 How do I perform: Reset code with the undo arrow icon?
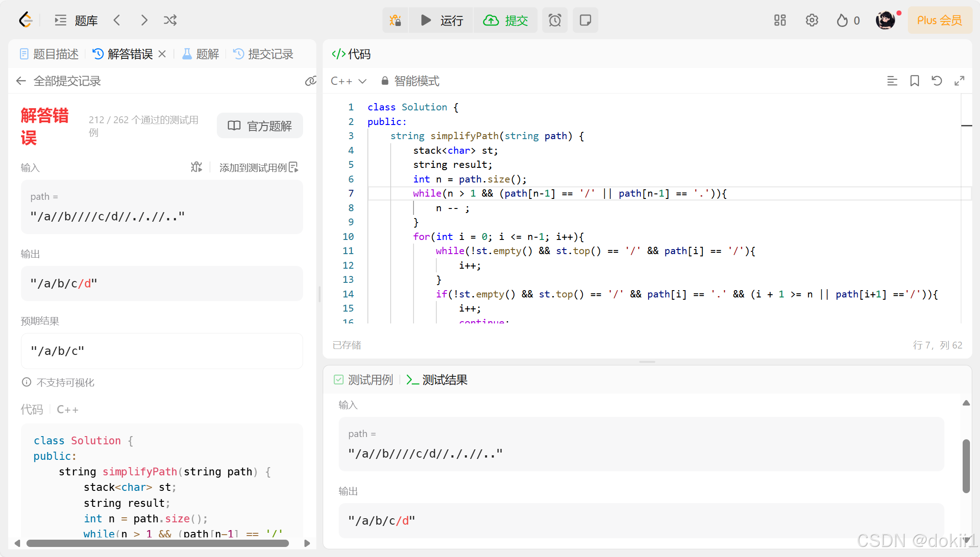(937, 81)
